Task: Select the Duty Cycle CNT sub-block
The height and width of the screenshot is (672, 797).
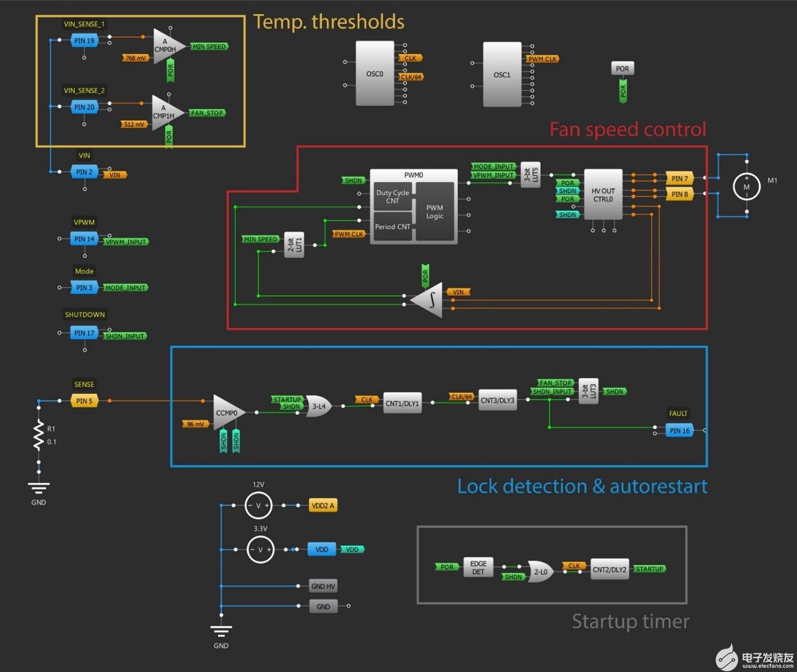Action: (392, 197)
